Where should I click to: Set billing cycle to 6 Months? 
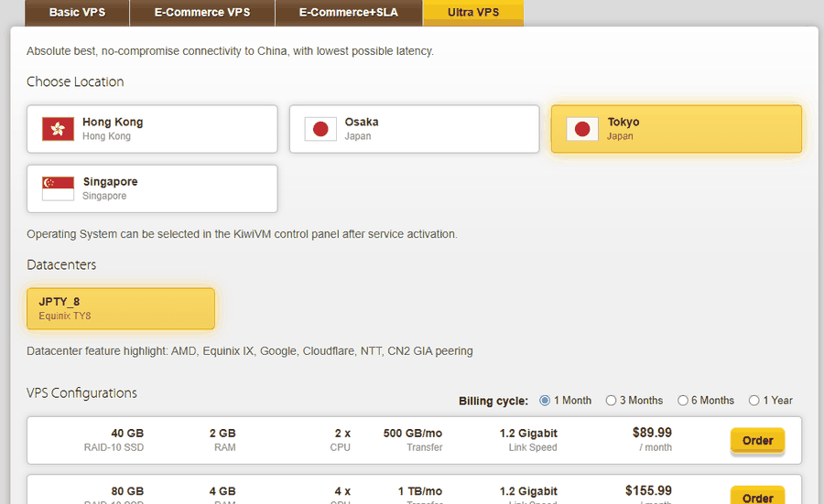coord(683,401)
